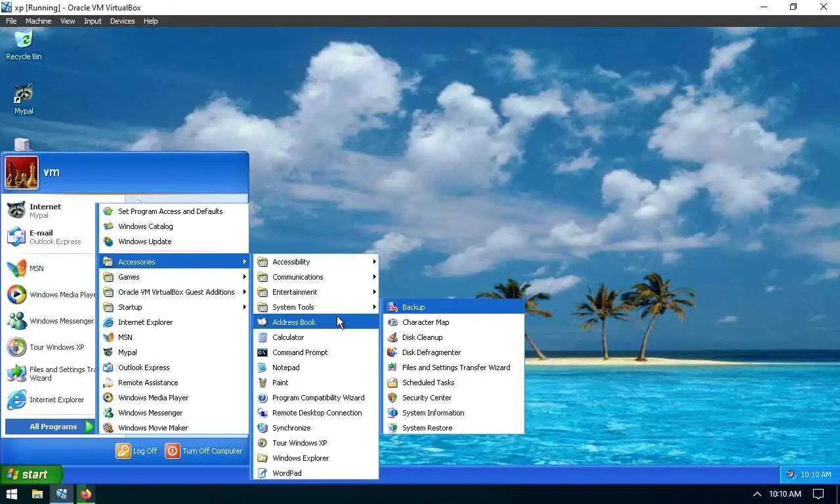Click Turn Off Computer button

[x=204, y=451]
